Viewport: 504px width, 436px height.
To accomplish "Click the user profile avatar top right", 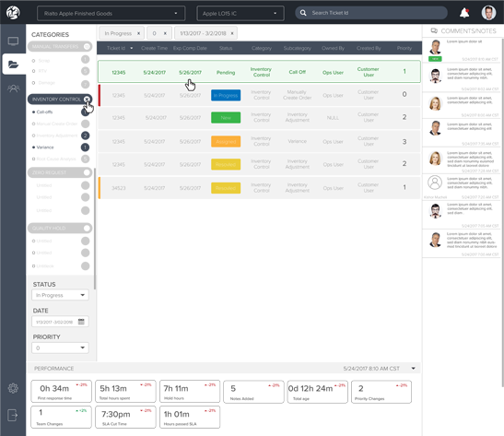I will [x=488, y=13].
